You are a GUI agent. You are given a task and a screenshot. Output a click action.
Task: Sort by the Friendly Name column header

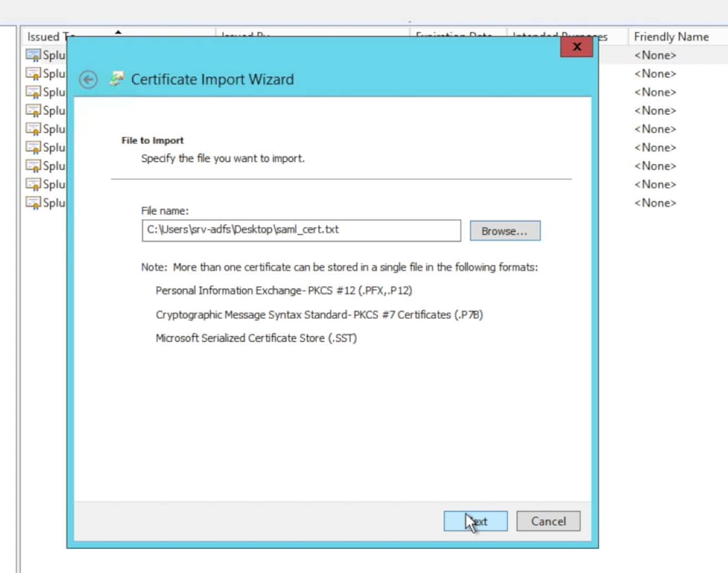pos(670,37)
